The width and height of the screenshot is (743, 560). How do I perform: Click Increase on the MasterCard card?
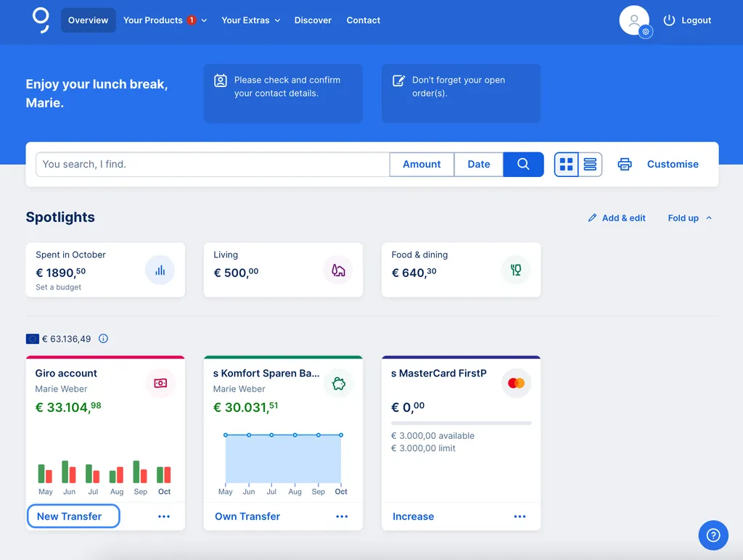[413, 516]
